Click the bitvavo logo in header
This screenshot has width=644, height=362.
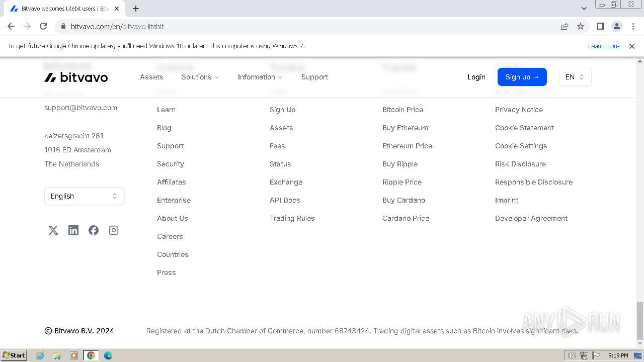click(x=76, y=77)
